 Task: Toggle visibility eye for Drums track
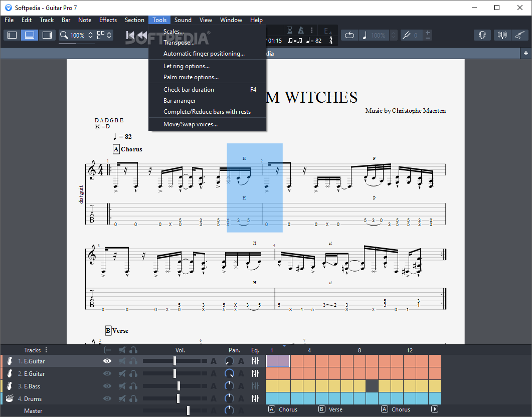click(107, 398)
